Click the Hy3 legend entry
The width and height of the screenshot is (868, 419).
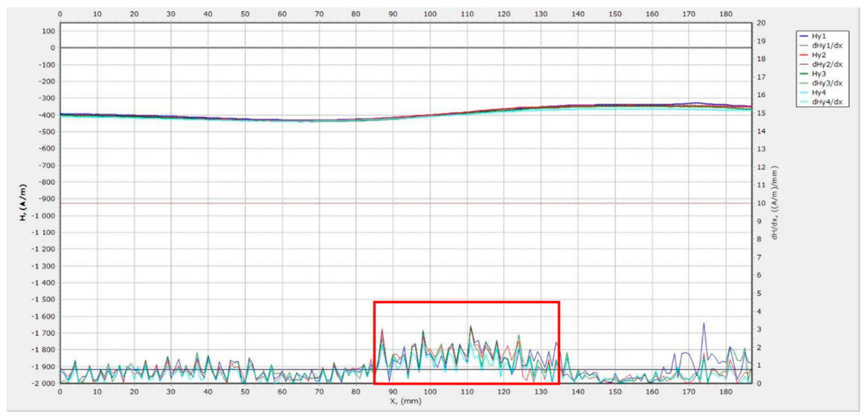pyautogui.click(x=818, y=74)
